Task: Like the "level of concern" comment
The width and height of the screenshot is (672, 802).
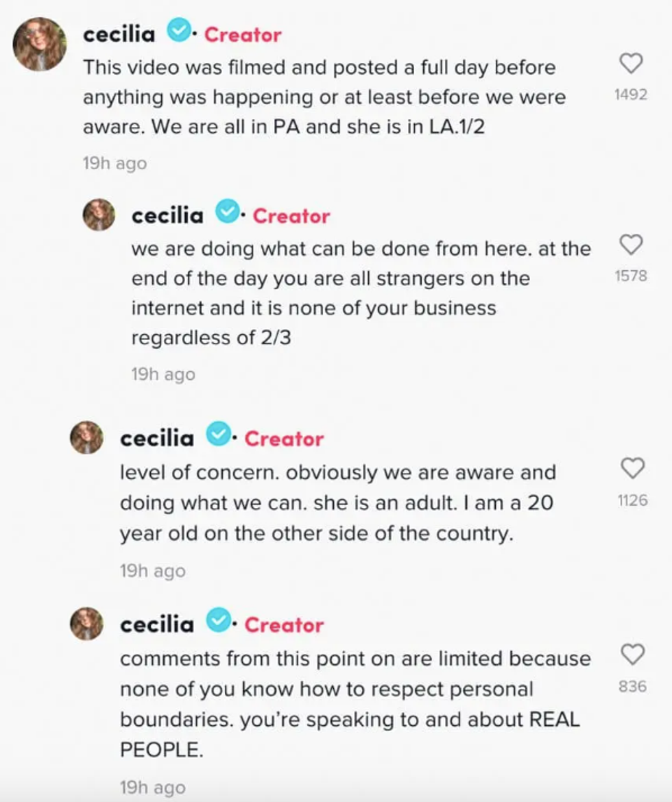Action: [x=631, y=468]
